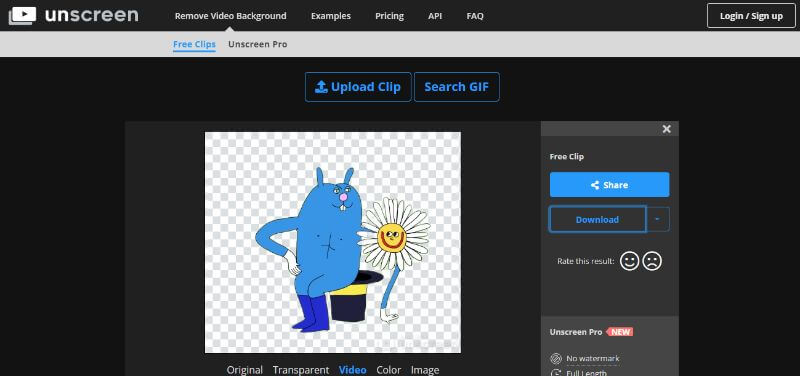Open Remove Video Background menu item

231,16
